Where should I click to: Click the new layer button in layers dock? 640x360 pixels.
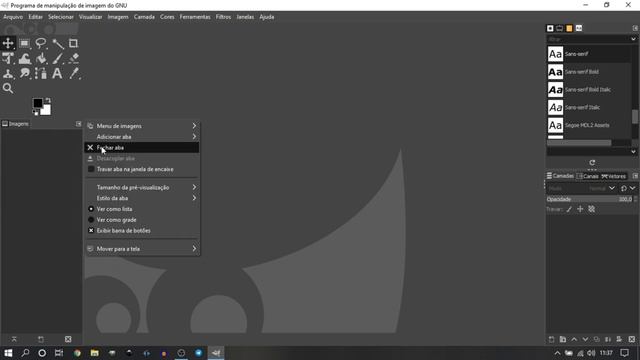click(x=551, y=339)
